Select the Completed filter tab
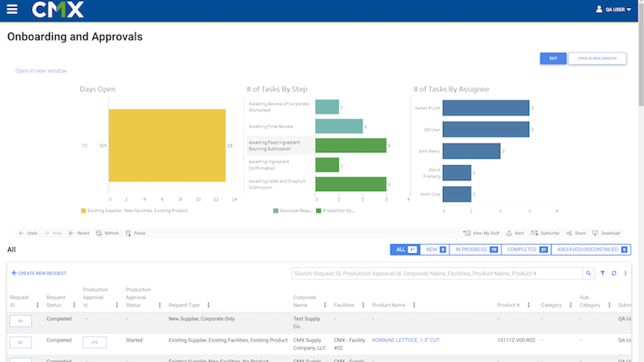Image resolution: width=644 pixels, height=362 pixels. pos(526,250)
